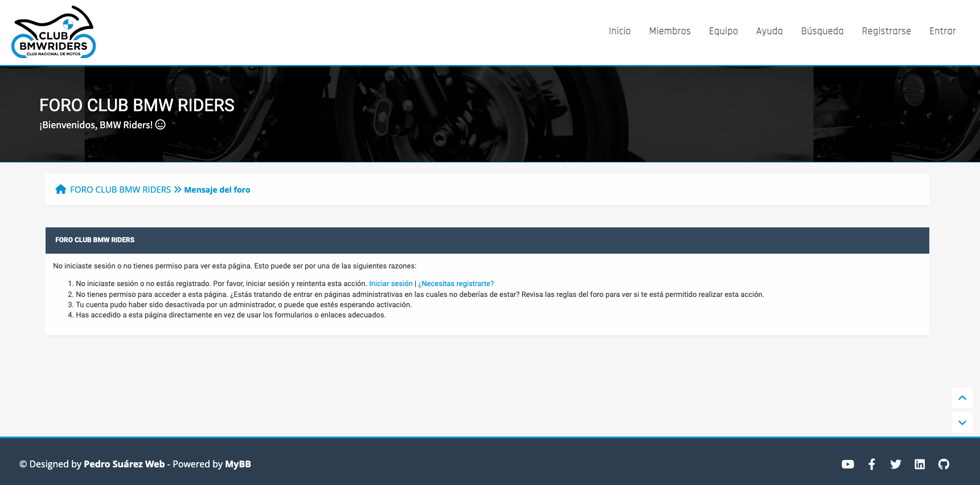Click the scroll-to-bottom arrow button

pos(962,422)
